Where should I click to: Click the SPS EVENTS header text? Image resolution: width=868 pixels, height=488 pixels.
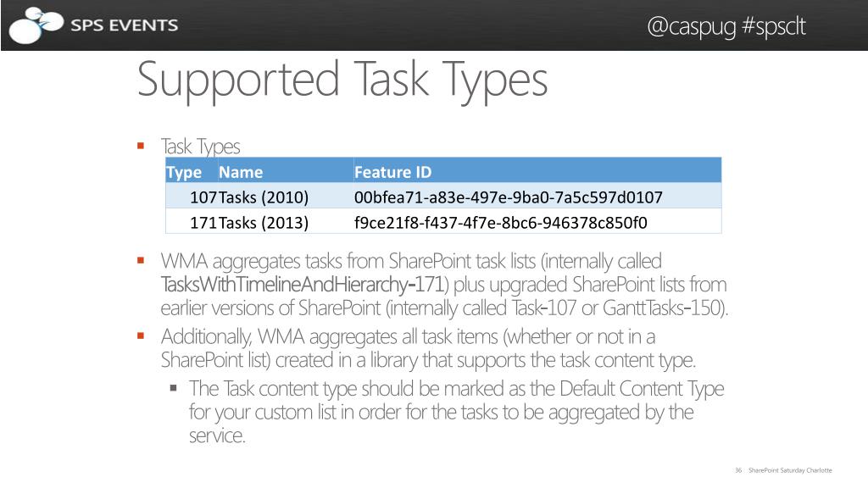pos(124,25)
